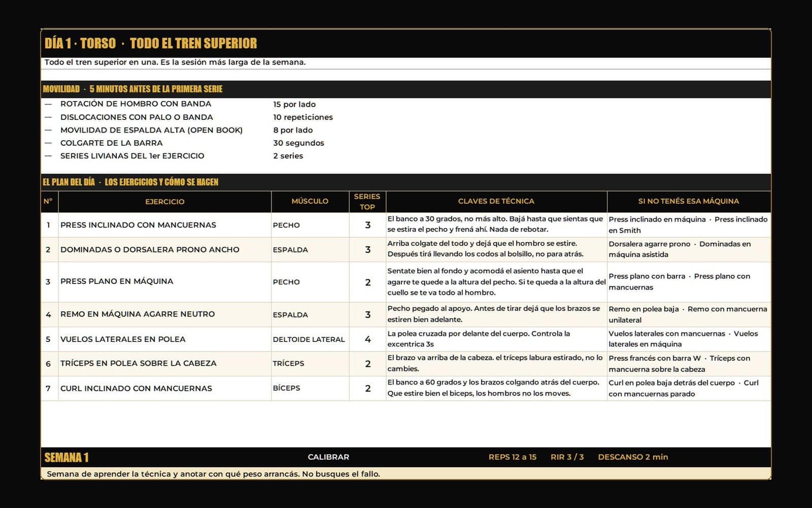Select 'REPS 12 a 15' in footer
Screen dimensions: 812x508
point(513,457)
